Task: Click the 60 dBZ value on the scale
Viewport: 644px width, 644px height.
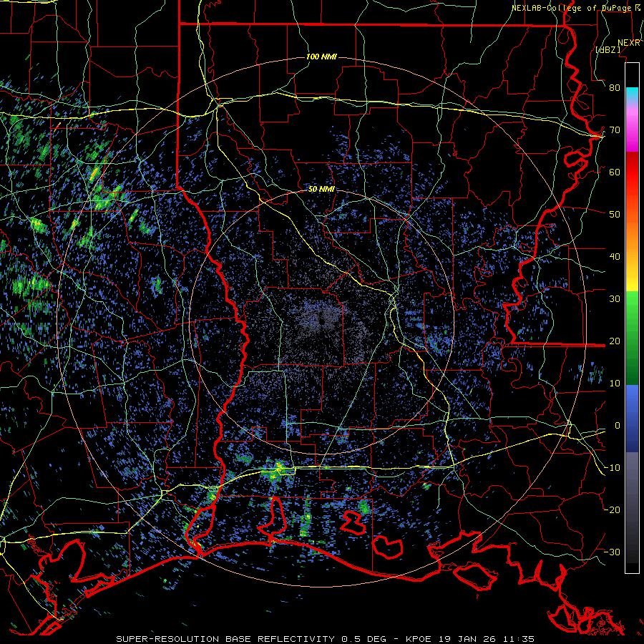Action: coord(615,172)
